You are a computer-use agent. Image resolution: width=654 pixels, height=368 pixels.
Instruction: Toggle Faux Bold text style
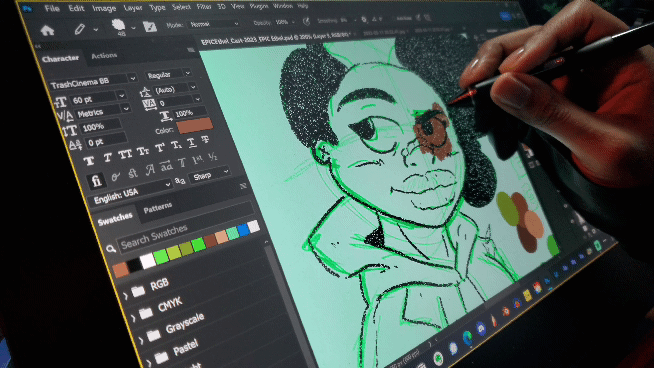click(89, 161)
